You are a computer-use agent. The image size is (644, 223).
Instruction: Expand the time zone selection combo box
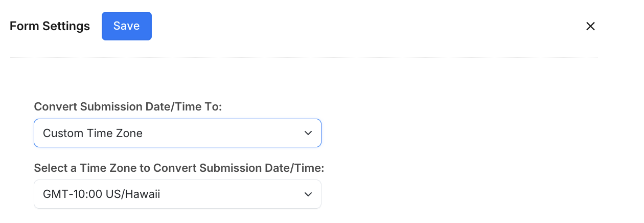177,194
